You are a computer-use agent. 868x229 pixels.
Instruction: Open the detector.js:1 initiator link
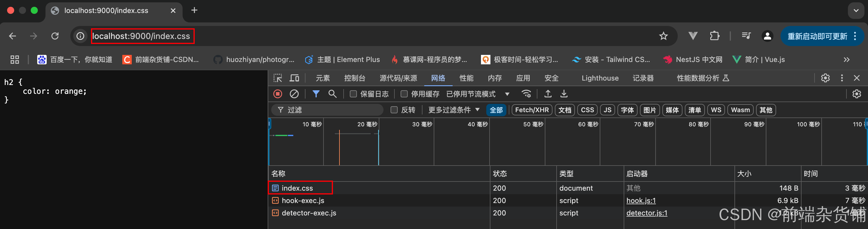tap(647, 213)
